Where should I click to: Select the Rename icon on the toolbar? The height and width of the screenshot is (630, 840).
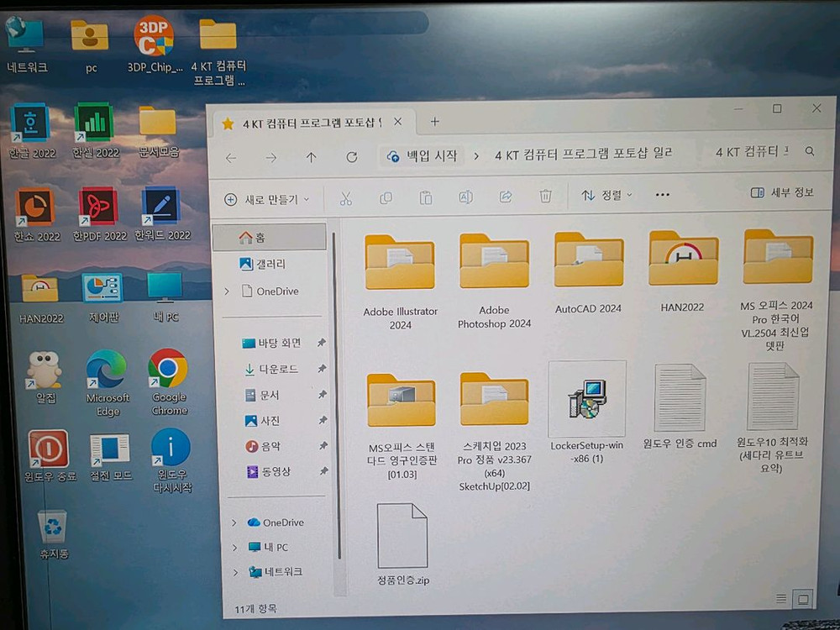(465, 195)
